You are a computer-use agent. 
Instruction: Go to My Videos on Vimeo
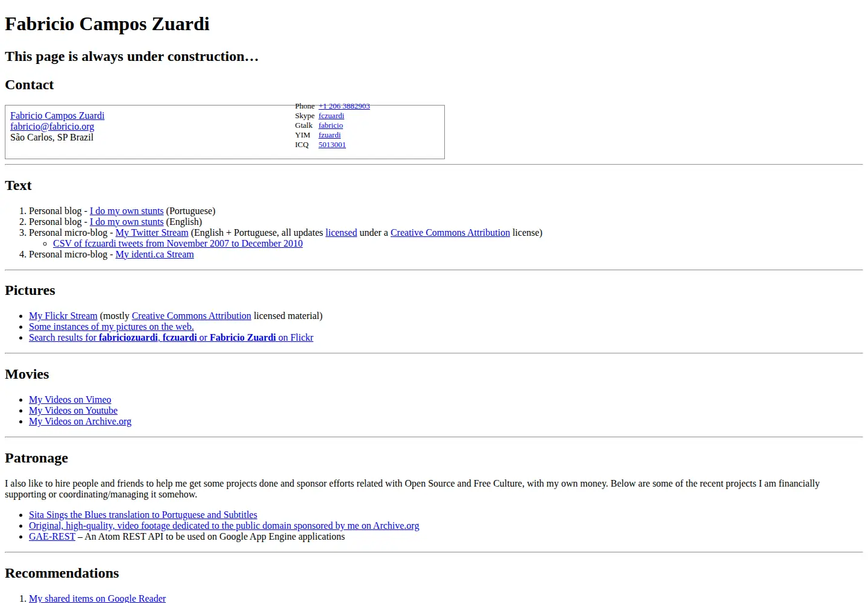coord(70,400)
